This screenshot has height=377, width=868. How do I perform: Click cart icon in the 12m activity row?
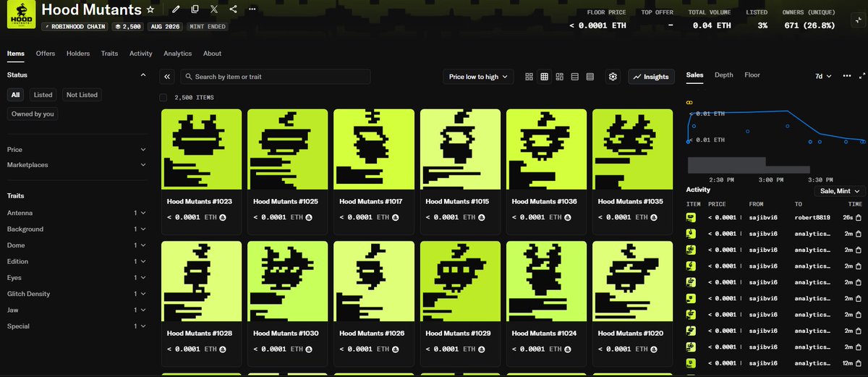coord(859,363)
